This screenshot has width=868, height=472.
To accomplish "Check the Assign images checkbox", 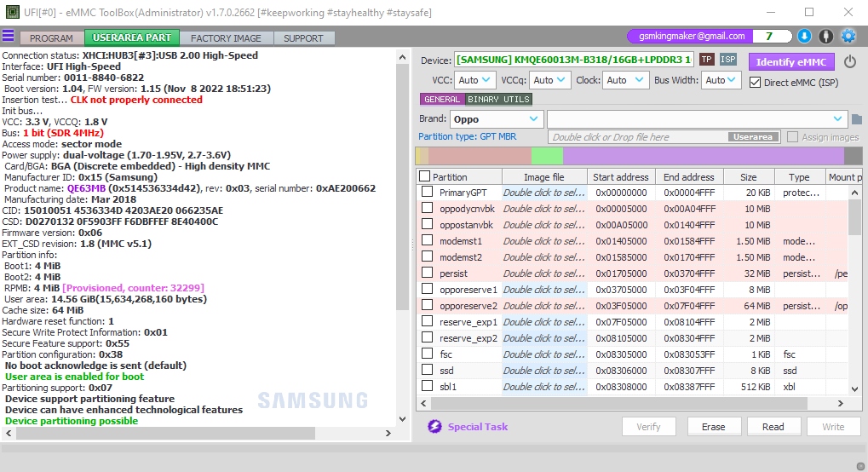I will click(793, 137).
